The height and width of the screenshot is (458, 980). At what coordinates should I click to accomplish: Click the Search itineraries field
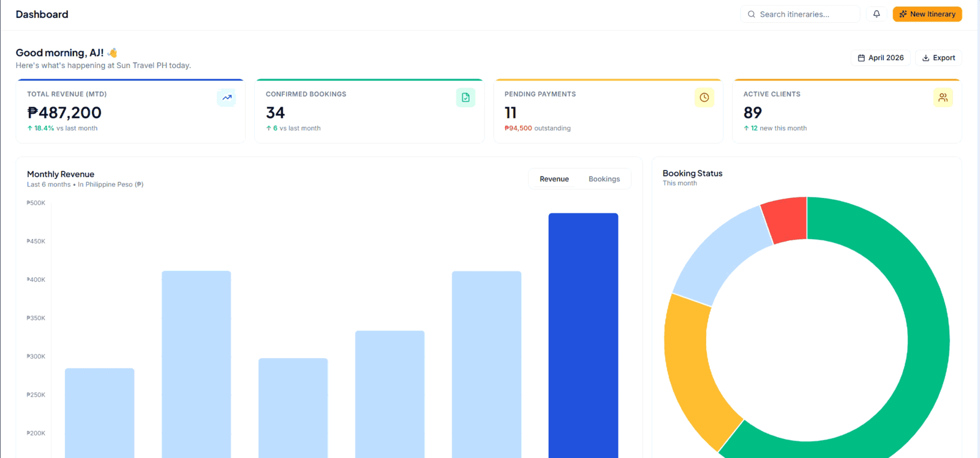point(800,14)
